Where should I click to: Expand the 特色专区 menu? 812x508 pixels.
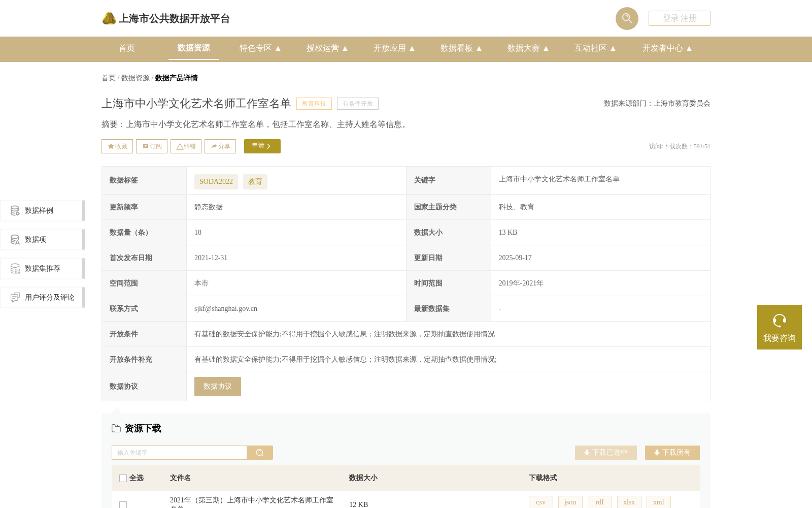[260, 48]
